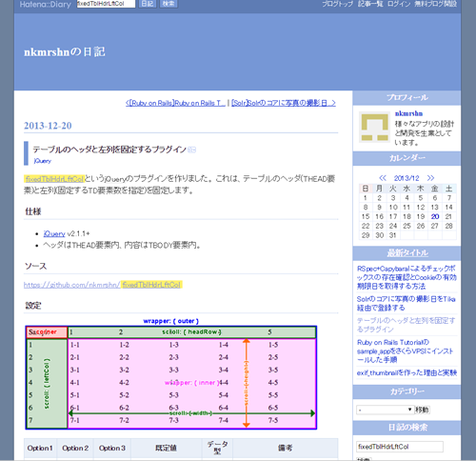The width and height of the screenshot is (476, 461).
Task: Click the 仕様 section heading
Action: (33, 211)
